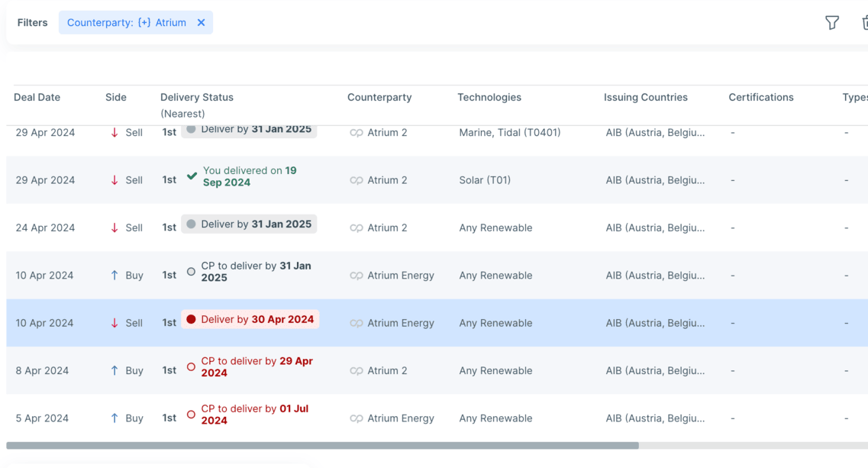Click buy arrow in 5 Apr 2024 row
Image resolution: width=868 pixels, height=468 pixels.
(114, 418)
